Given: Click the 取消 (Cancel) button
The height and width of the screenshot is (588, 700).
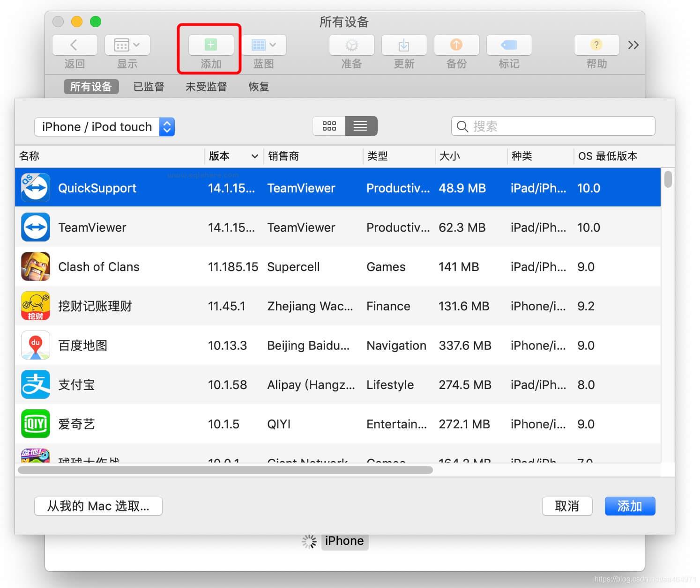Looking at the screenshot, I should (x=567, y=506).
